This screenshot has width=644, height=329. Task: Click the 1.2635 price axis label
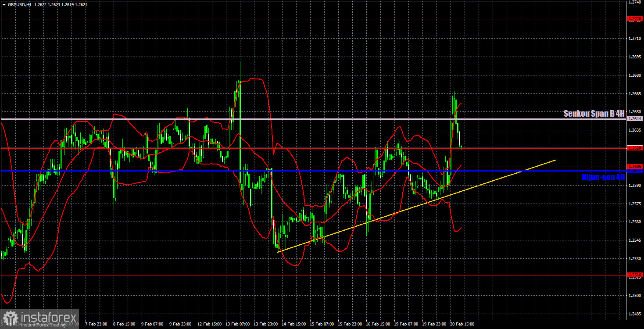635,130
